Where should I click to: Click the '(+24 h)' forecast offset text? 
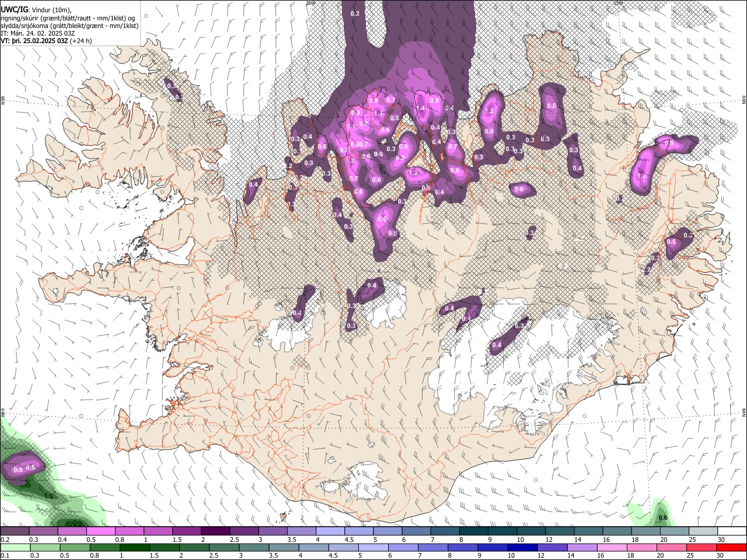[81, 41]
